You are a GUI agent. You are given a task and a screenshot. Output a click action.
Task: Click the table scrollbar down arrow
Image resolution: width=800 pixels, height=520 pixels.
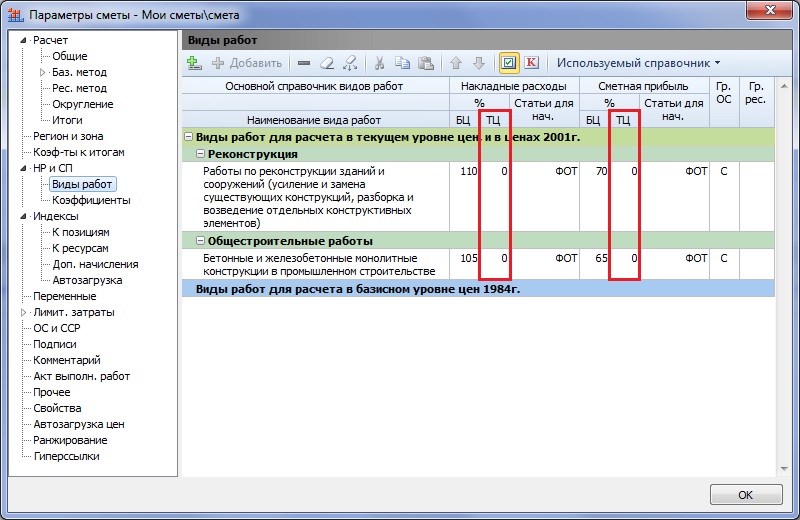pos(784,468)
